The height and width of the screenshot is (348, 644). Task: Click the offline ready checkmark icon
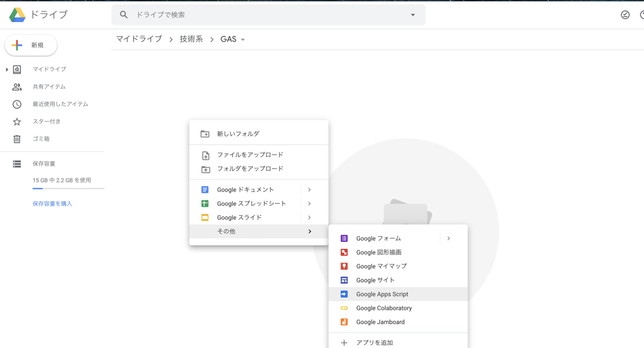tap(625, 15)
